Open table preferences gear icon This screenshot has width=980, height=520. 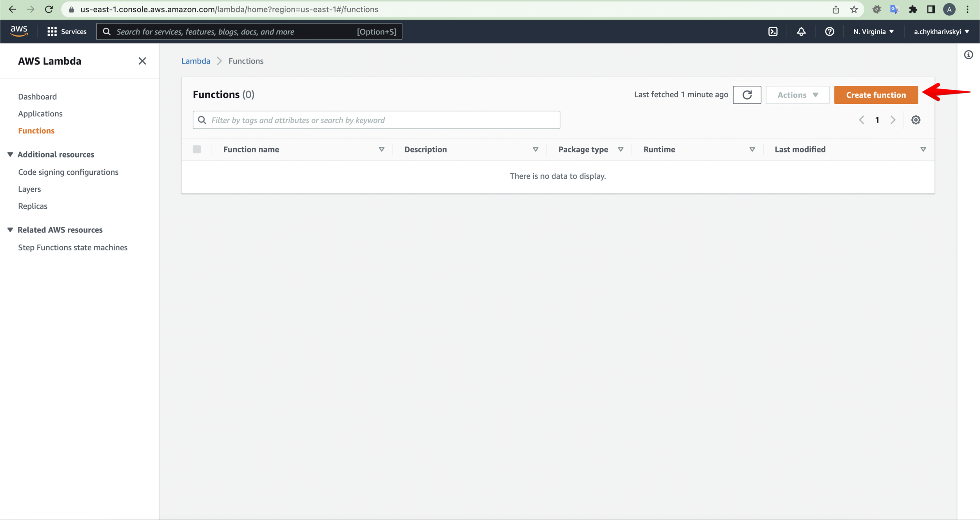pos(915,120)
